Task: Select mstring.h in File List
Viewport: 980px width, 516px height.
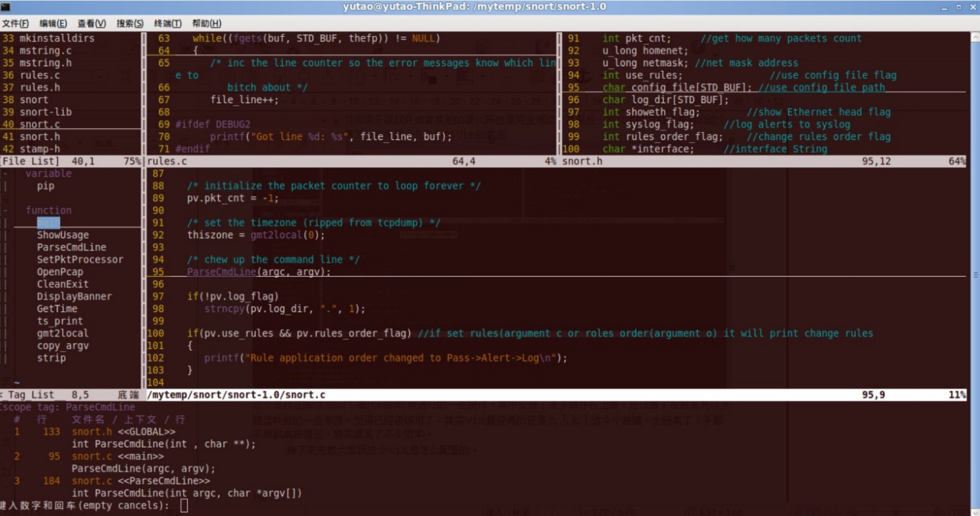Action: (45, 63)
